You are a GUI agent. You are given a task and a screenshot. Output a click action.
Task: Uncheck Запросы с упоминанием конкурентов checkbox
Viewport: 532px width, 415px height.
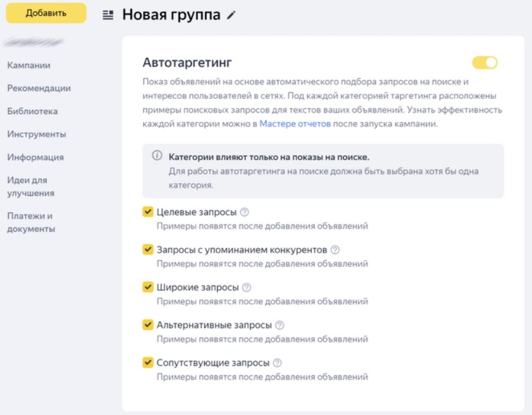[x=148, y=249]
